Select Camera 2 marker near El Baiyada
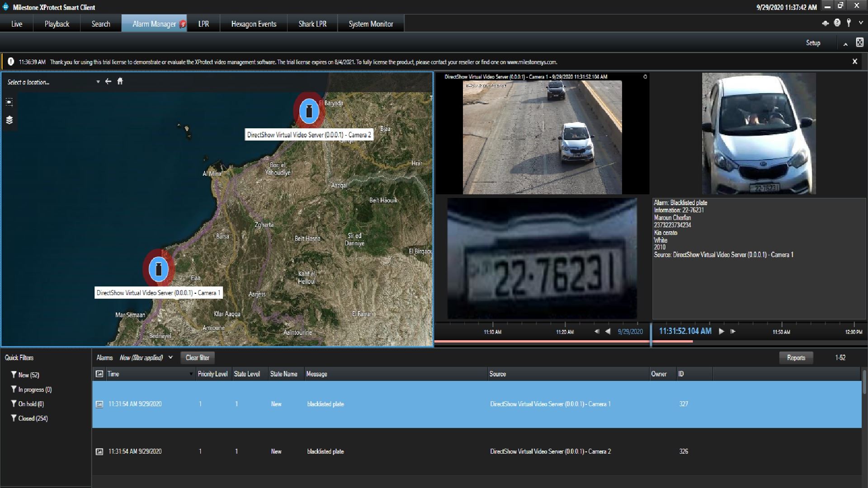Screen dimensions: 868x488 [x=309, y=111]
